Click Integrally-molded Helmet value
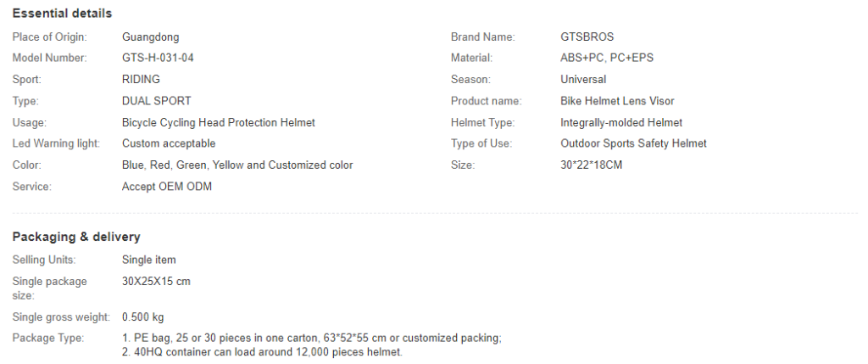The image size is (868, 364). (621, 122)
